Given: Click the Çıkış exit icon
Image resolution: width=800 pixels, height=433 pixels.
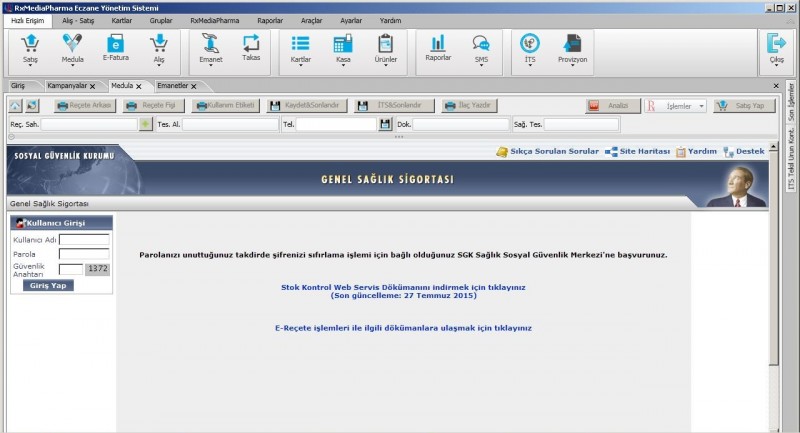Looking at the screenshot, I should (x=776, y=47).
